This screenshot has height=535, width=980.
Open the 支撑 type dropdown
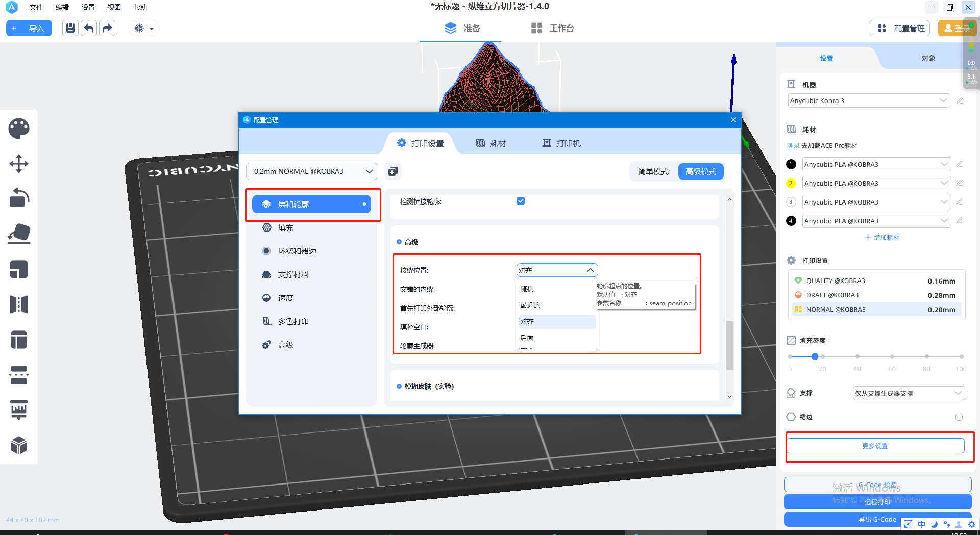(x=909, y=393)
